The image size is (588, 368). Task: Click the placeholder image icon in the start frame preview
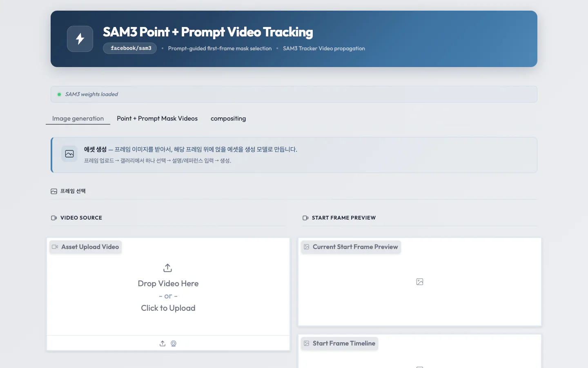coord(420,282)
